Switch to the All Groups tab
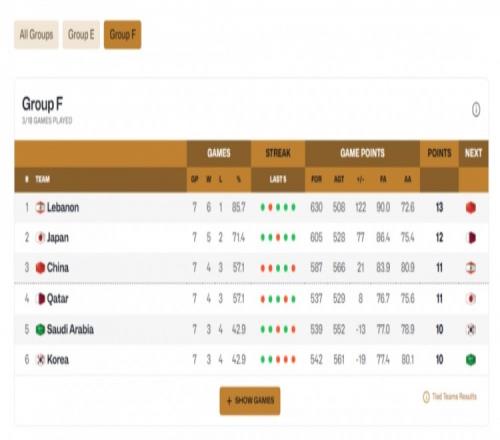 point(36,34)
